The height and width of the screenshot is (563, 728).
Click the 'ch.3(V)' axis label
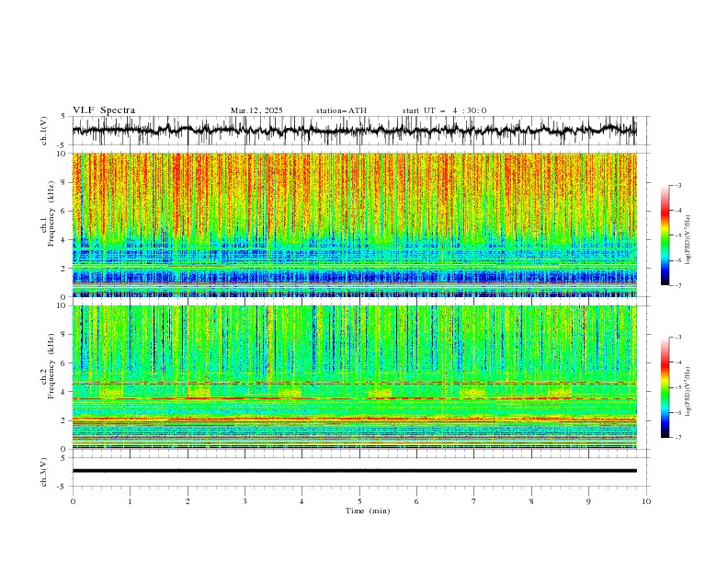coord(44,472)
